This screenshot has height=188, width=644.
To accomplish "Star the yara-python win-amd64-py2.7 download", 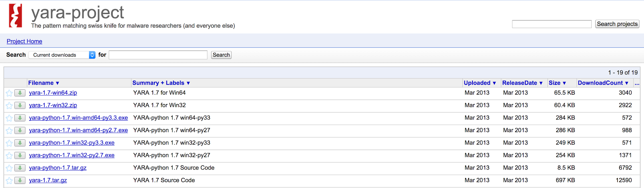I will point(9,131).
